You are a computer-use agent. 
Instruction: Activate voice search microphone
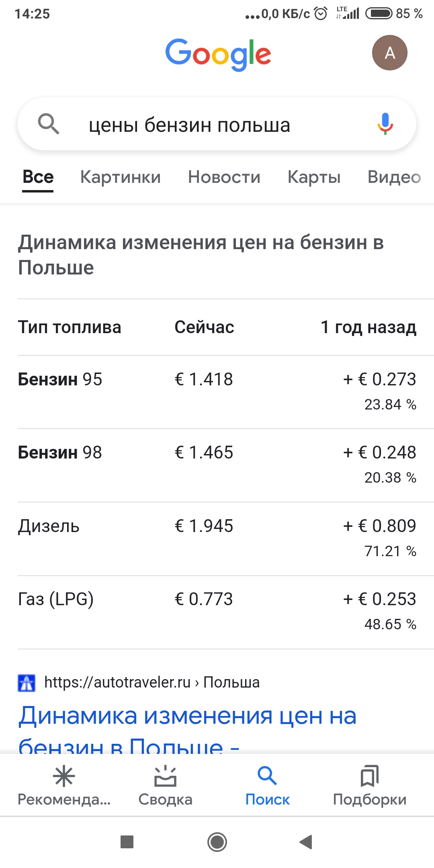coord(385,124)
